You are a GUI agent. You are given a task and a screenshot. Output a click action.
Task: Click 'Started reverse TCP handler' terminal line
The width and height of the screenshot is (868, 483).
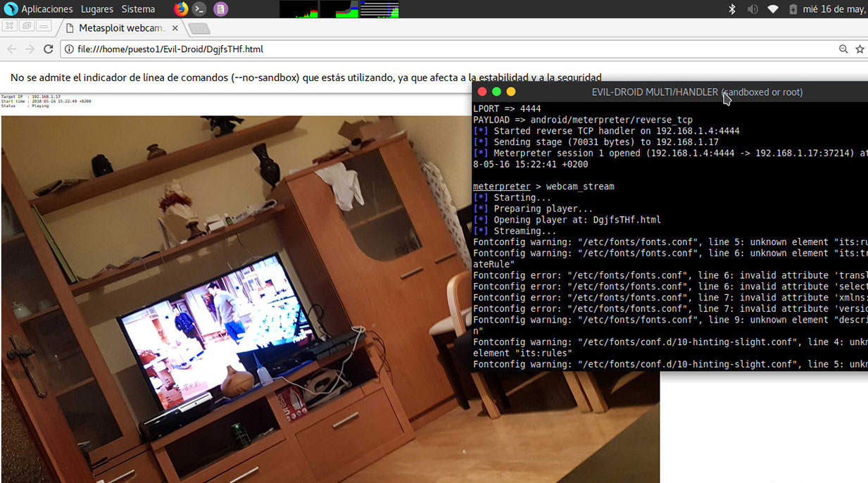pyautogui.click(x=606, y=131)
